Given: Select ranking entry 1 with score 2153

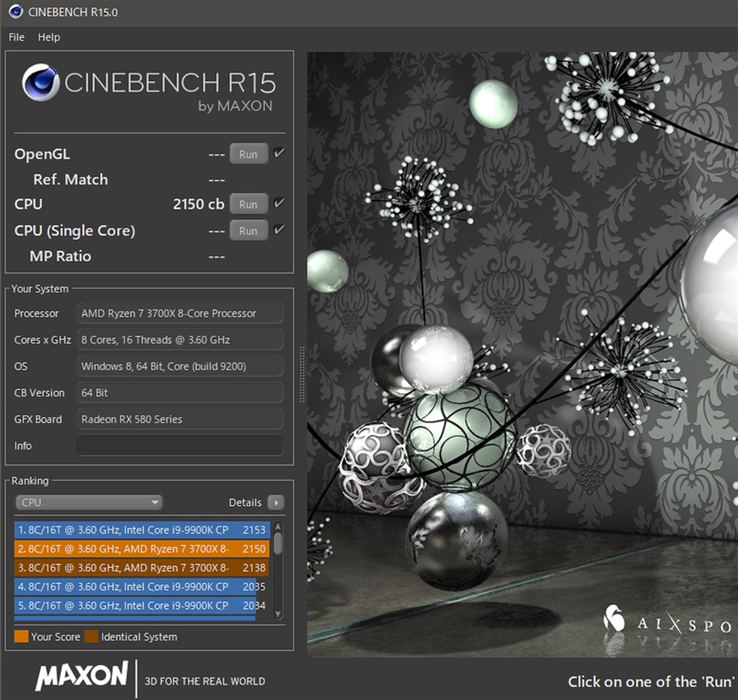Looking at the screenshot, I should (x=142, y=530).
